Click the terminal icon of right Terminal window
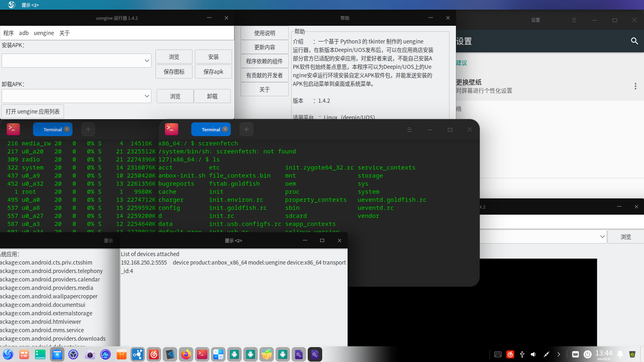644x362 pixels. pos(172,129)
